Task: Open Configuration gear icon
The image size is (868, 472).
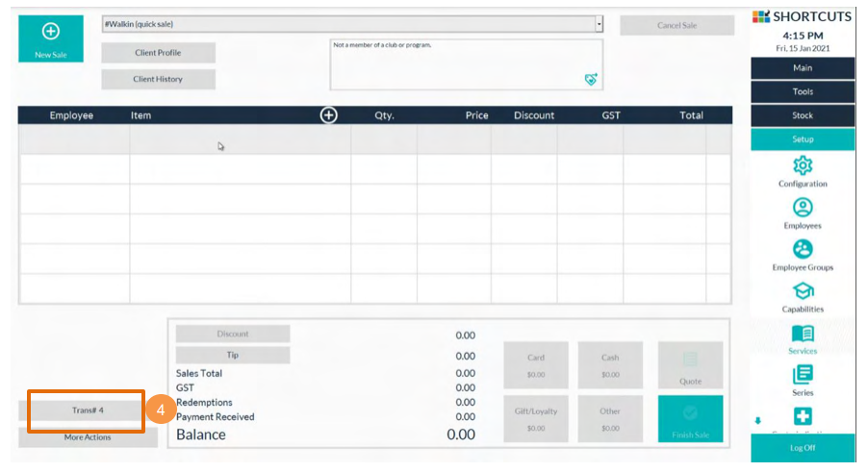Action: (803, 165)
